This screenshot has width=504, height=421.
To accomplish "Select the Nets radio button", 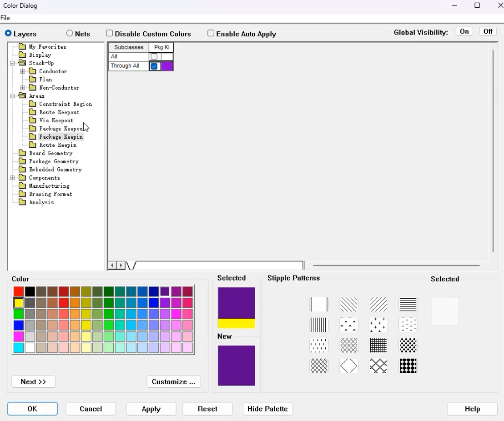I will pos(70,33).
